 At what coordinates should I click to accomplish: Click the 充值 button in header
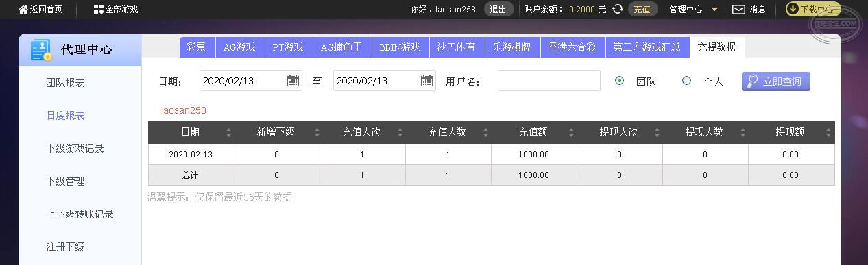tap(642, 10)
